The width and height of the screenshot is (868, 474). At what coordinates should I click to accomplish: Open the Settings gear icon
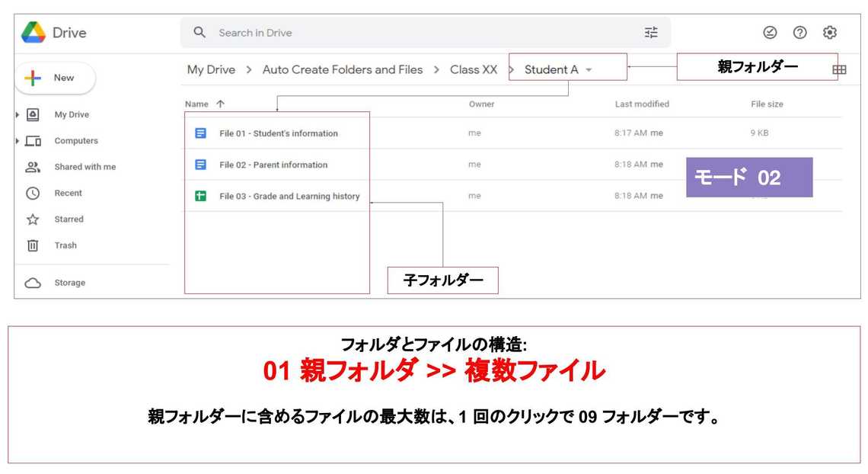pyautogui.click(x=830, y=33)
